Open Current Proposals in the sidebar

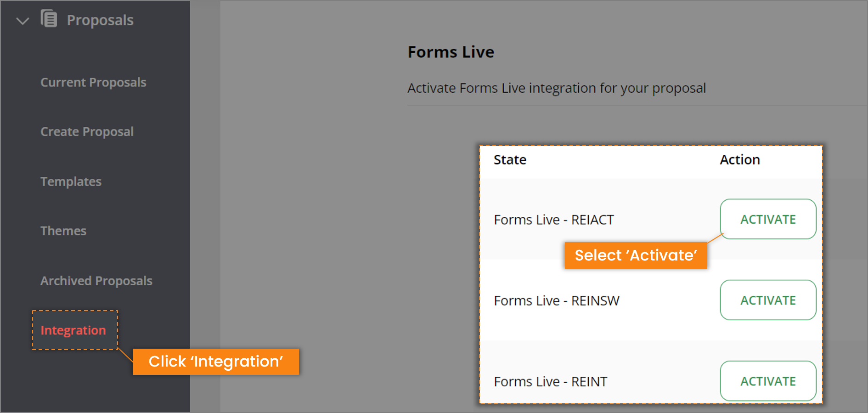93,82
